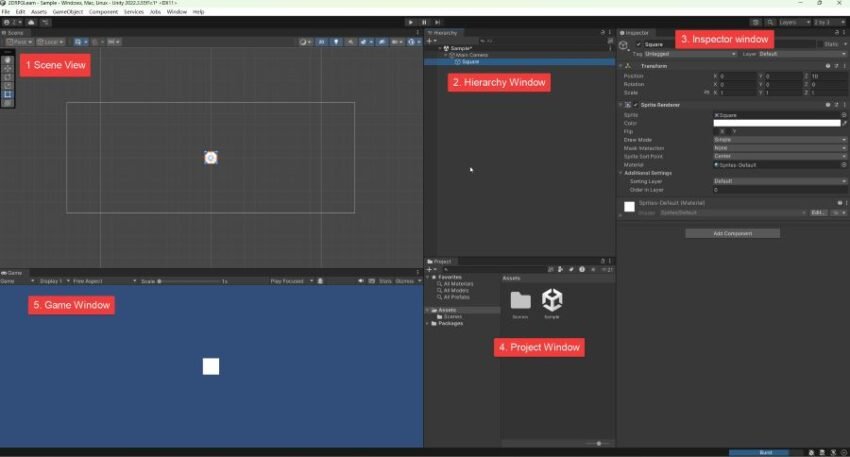Click the Add Component button
Viewport: 850px width, 457px height.
(x=732, y=234)
